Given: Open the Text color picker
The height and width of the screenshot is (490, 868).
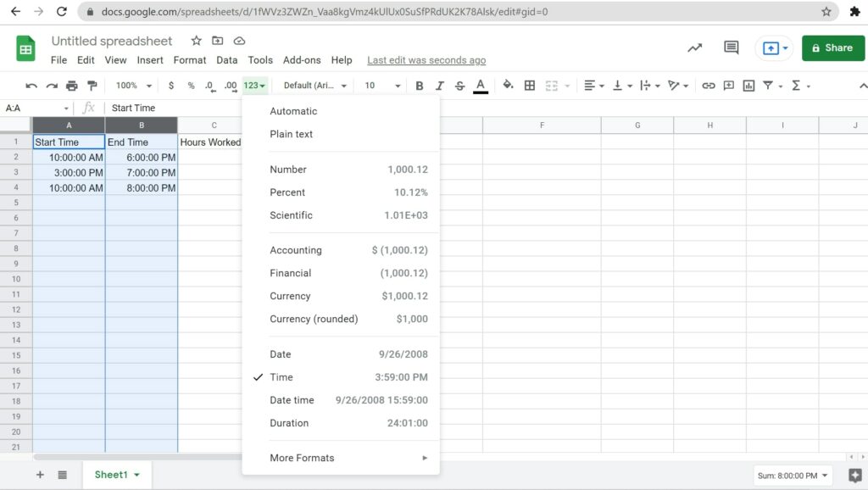Looking at the screenshot, I should 479,86.
